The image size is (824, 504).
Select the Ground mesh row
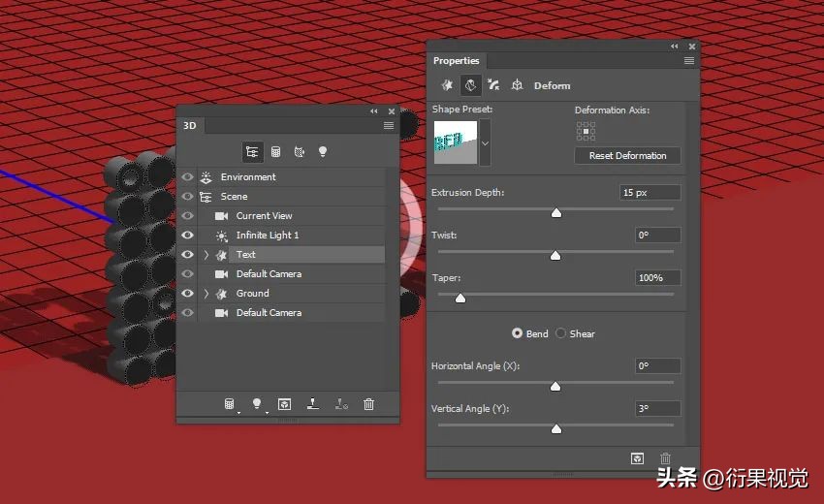(291, 294)
